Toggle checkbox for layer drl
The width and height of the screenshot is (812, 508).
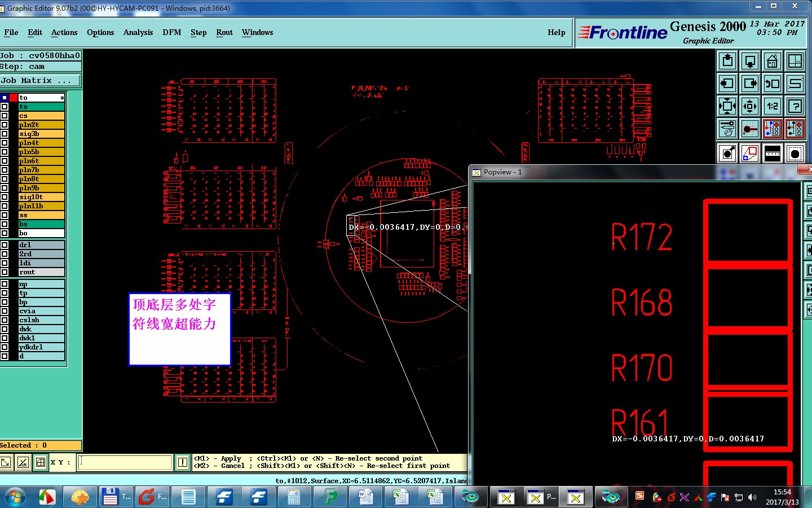click(5, 245)
